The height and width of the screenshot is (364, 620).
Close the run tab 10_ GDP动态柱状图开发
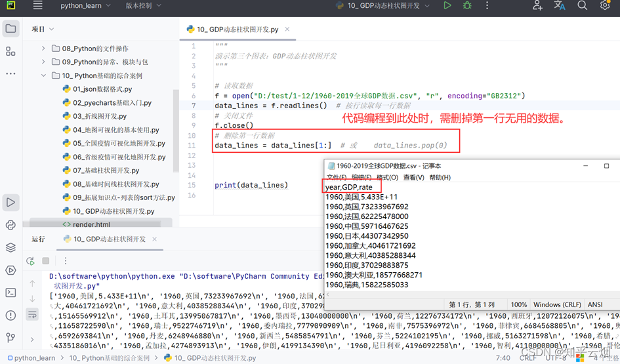tap(155, 239)
